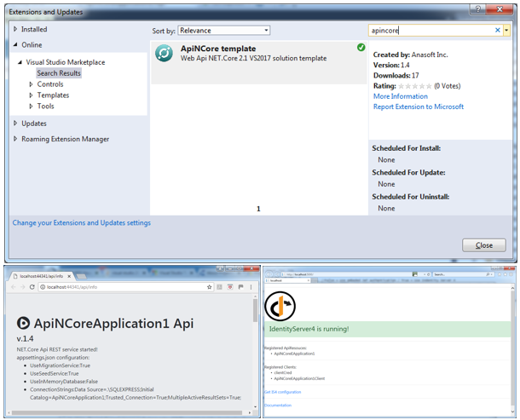Viewport: 520px width, 420px height.
Task: Click the Internet Explorer scroll up arrow
Action: pos(513,288)
